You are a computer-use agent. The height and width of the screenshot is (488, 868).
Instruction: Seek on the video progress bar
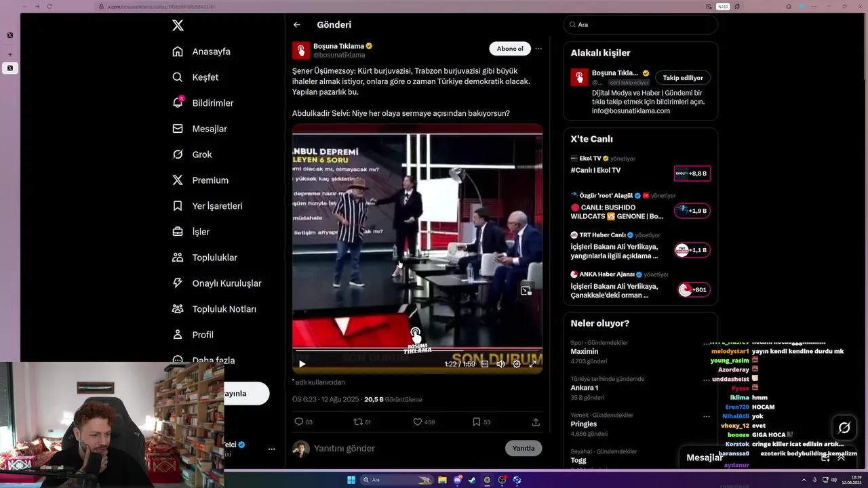click(x=417, y=350)
